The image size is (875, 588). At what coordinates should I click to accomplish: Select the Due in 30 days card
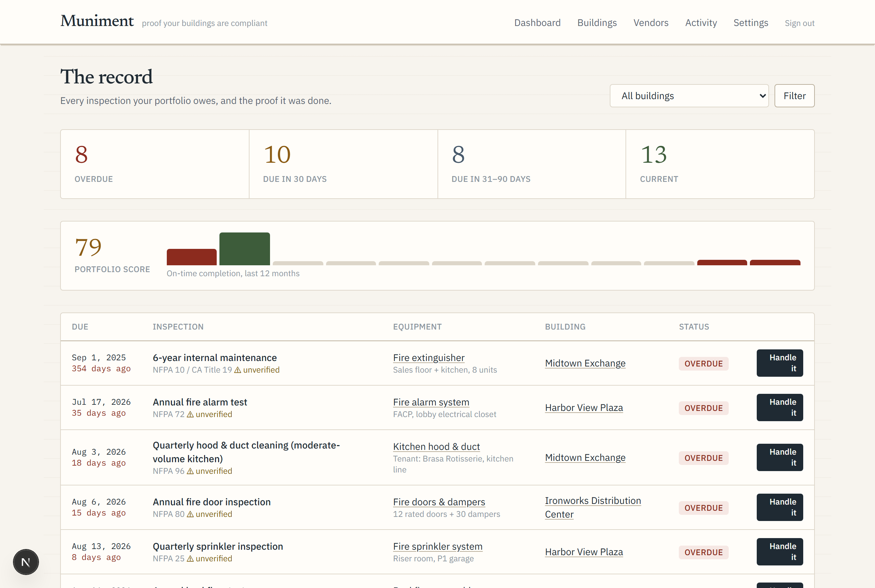click(x=343, y=164)
